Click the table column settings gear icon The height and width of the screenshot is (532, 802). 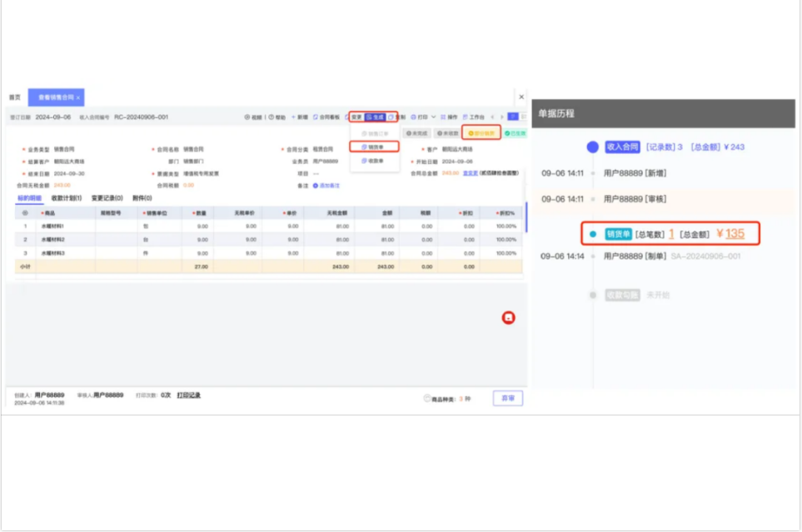[x=25, y=213]
